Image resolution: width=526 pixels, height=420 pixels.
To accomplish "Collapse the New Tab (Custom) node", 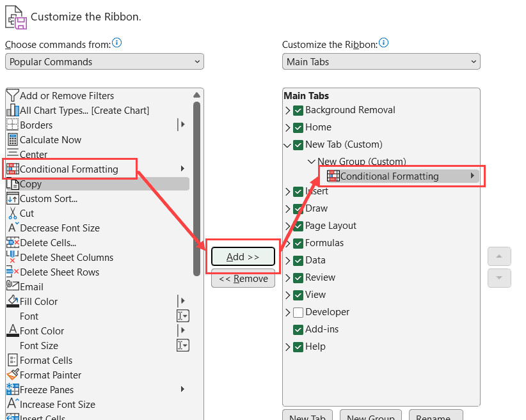I will tap(287, 145).
